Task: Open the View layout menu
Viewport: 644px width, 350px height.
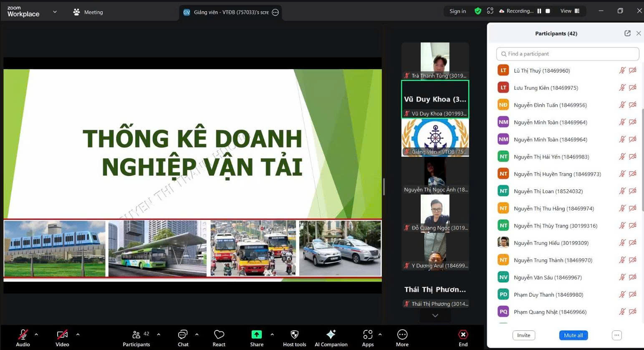Action: pyautogui.click(x=570, y=11)
